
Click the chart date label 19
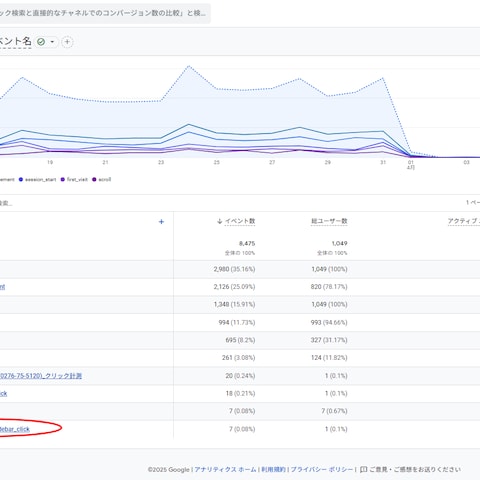pyautogui.click(x=50, y=162)
